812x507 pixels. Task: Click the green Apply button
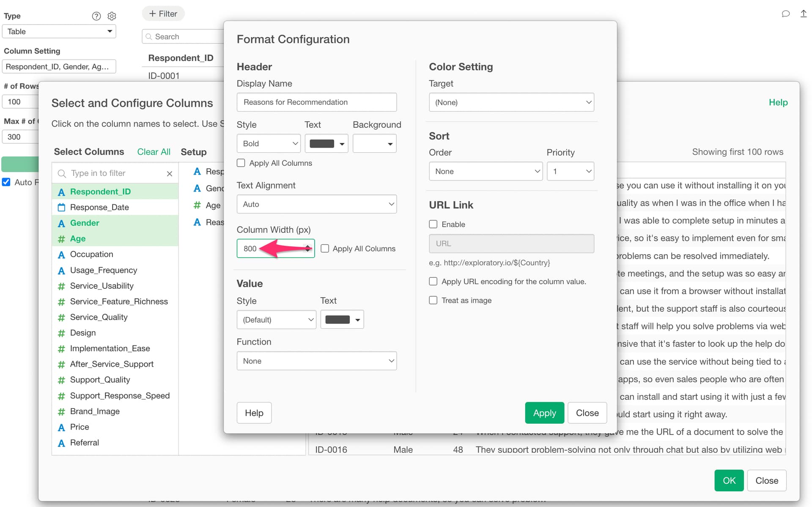544,413
